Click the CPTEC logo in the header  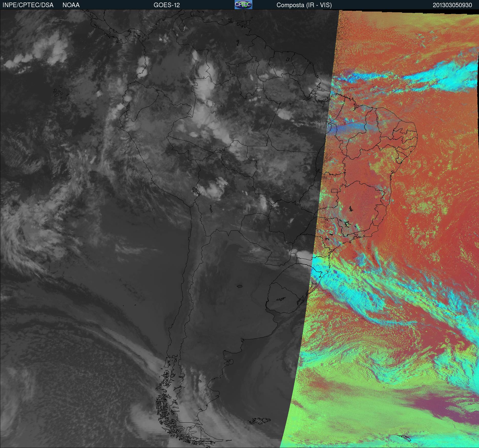click(243, 5)
